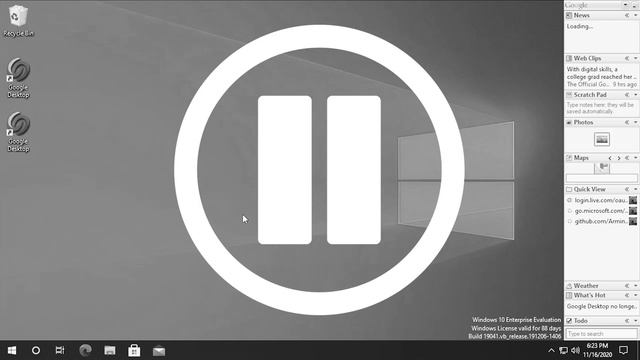640x360 pixels.
Task: Click the Weather gadget icon
Action: click(569, 286)
